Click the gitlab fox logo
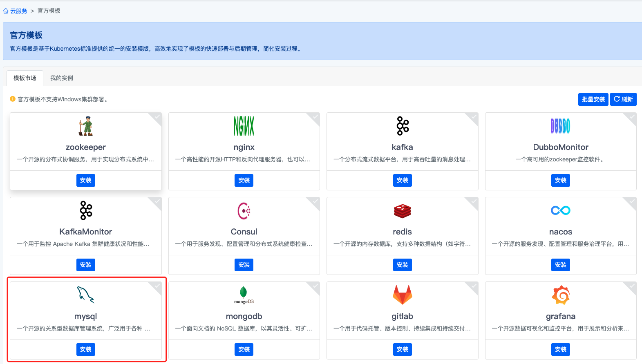Screen dimensions: 642x364 (403, 295)
